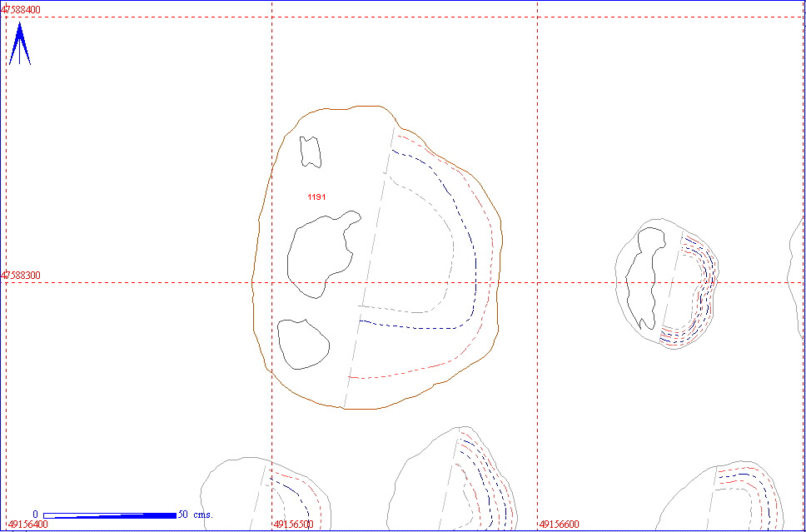Click the '50 cms.' scale text
Image resolution: width=806 pixels, height=532 pixels.
coord(196,515)
